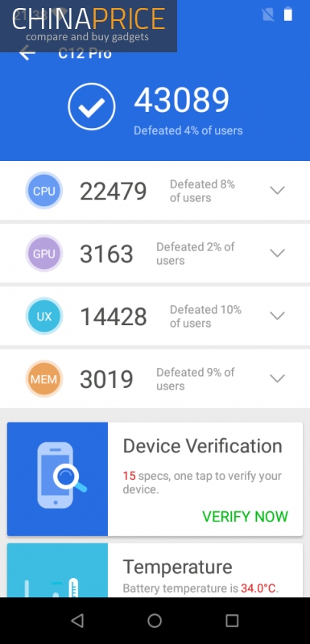Expand the UX score details chevron
The image size is (310, 644).
tap(277, 316)
